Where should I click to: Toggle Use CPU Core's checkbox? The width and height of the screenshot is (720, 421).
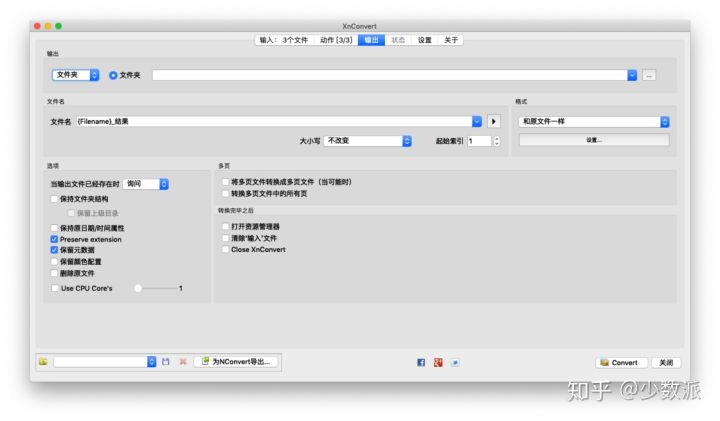(55, 288)
